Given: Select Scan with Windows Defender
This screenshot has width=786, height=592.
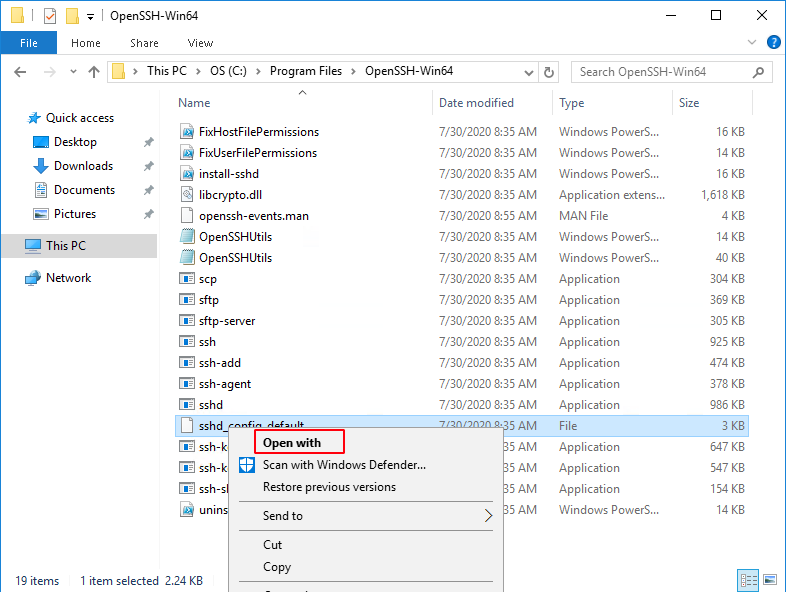Looking at the screenshot, I should tap(344, 465).
